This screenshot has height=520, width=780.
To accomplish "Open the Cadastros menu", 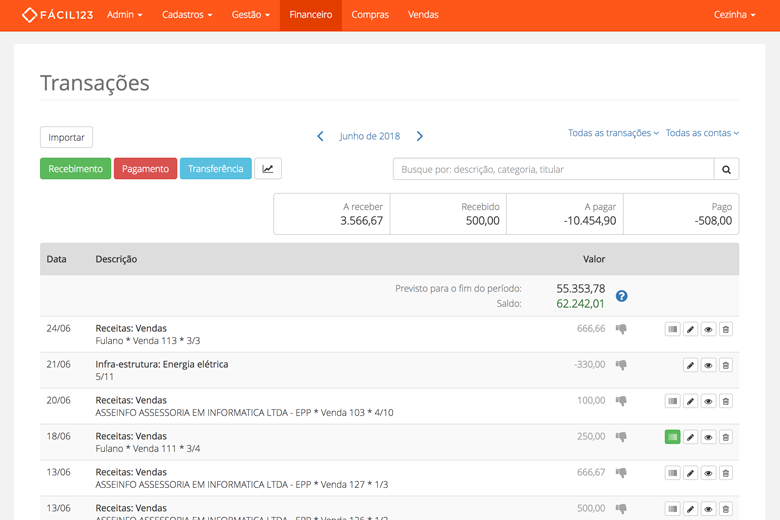I will [187, 15].
